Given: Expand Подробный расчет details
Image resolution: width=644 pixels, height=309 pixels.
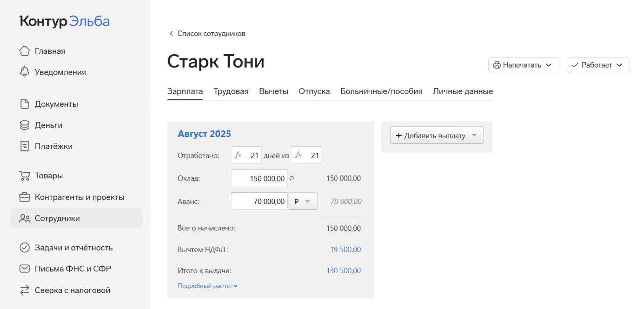Looking at the screenshot, I should coord(207,286).
